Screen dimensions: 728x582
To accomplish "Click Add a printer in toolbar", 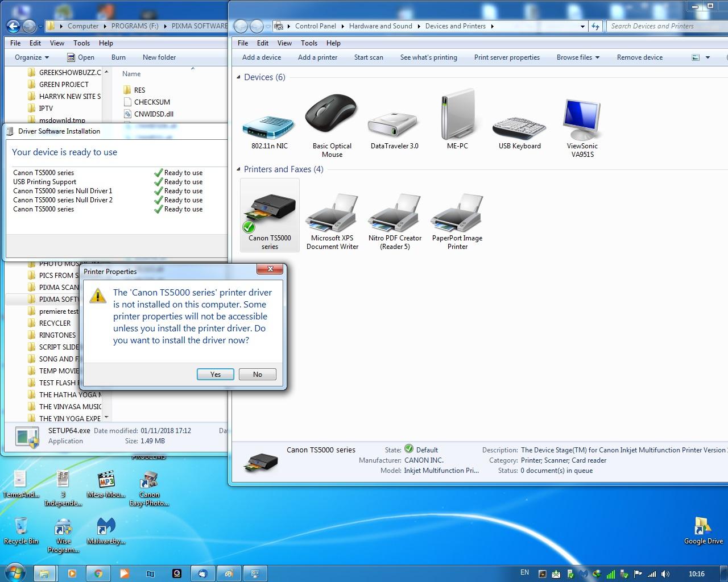I will click(x=317, y=57).
